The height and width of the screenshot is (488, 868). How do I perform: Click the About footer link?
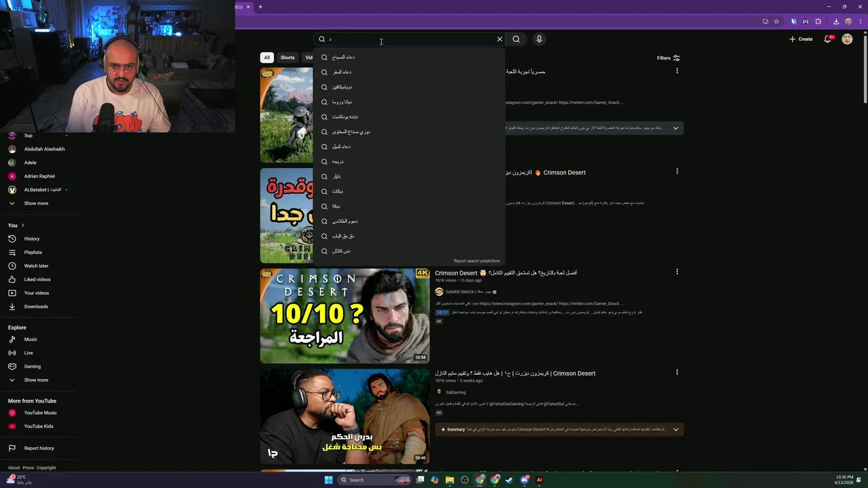click(14, 468)
